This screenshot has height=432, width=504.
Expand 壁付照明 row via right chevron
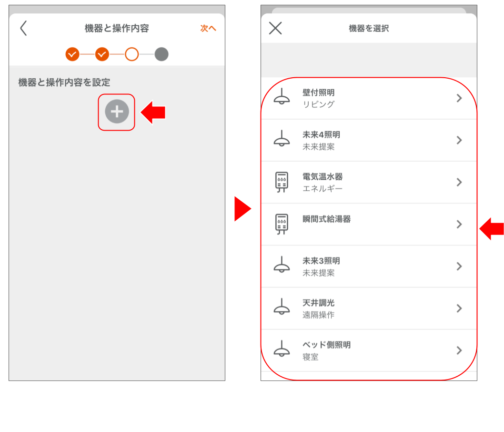pyautogui.click(x=459, y=98)
